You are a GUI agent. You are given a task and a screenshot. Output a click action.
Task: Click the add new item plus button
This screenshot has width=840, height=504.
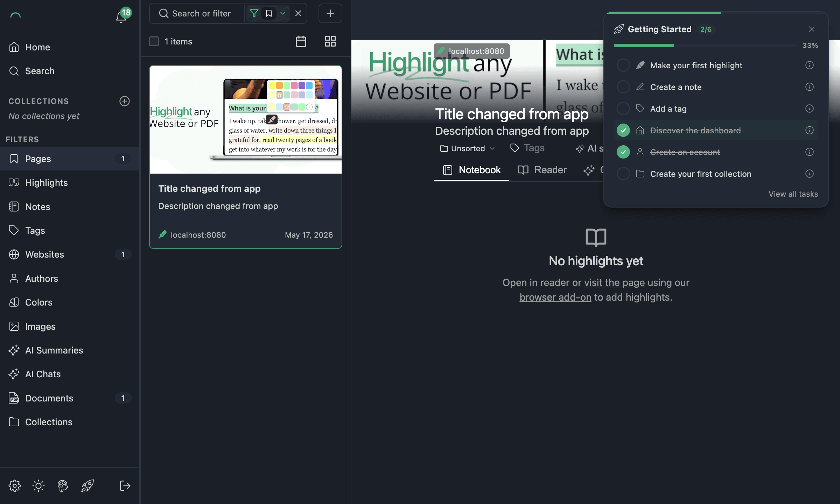tap(330, 13)
